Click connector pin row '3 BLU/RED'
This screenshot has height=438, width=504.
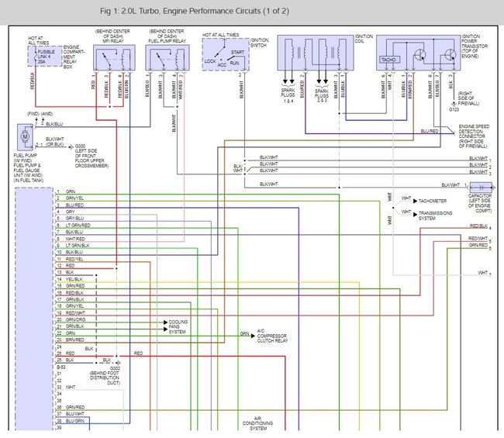click(71, 205)
